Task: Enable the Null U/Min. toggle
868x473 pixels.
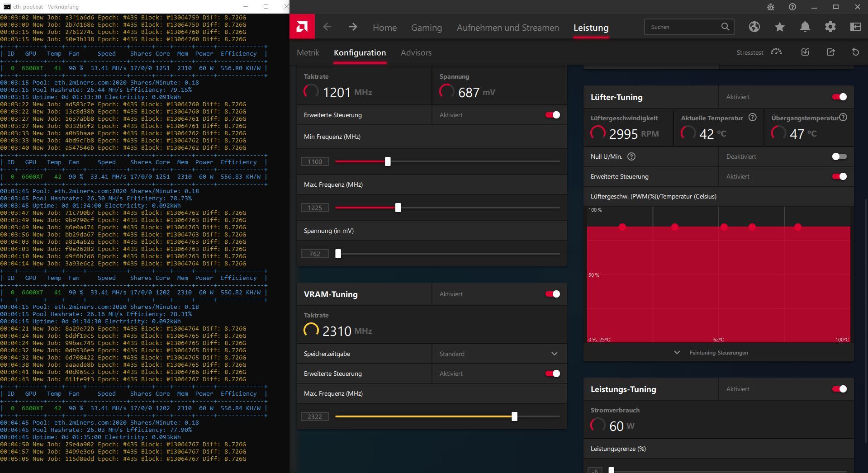Action: [x=839, y=156]
